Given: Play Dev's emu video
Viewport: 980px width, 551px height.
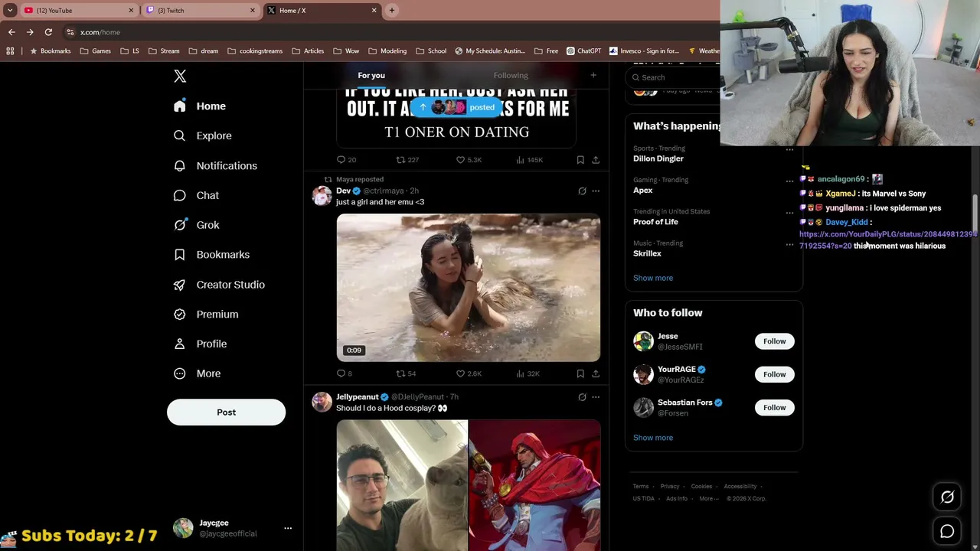Looking at the screenshot, I should coord(469,288).
